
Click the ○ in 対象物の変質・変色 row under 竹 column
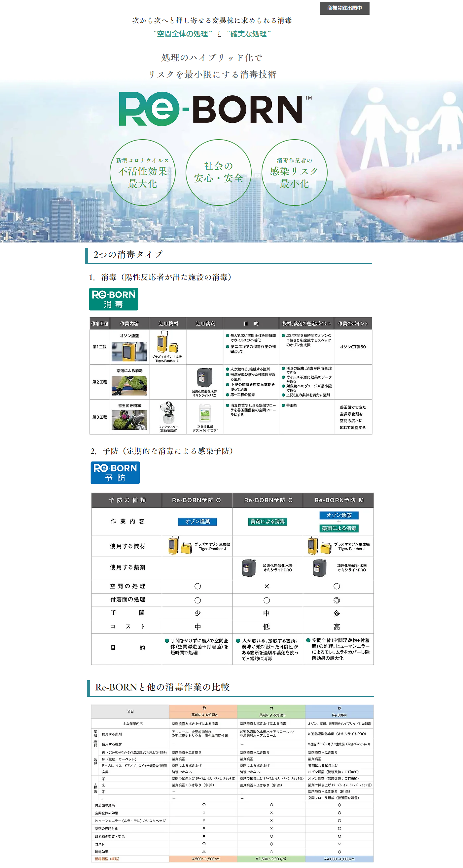tap(271, 836)
